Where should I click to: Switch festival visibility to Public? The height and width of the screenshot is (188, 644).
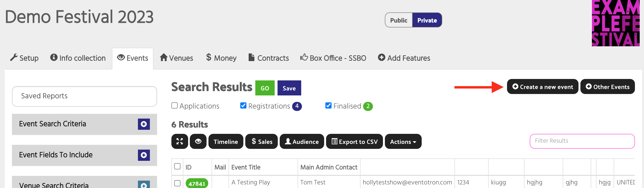(398, 20)
